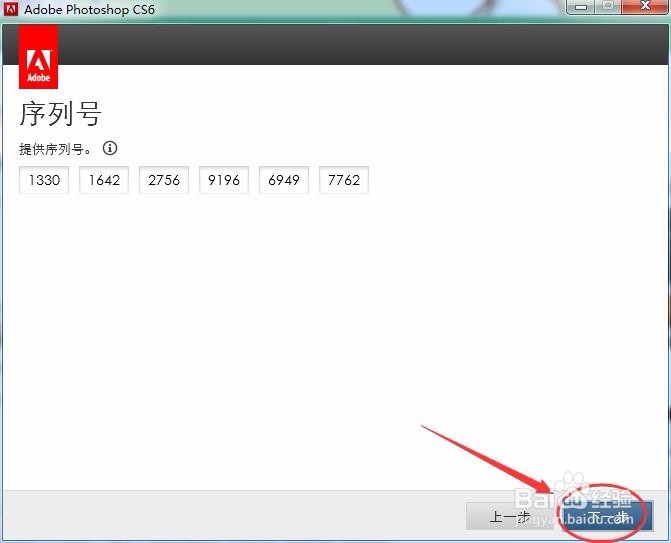The height and width of the screenshot is (543, 671).
Task: Click the 提供序列号 label
Action: pos(55,149)
